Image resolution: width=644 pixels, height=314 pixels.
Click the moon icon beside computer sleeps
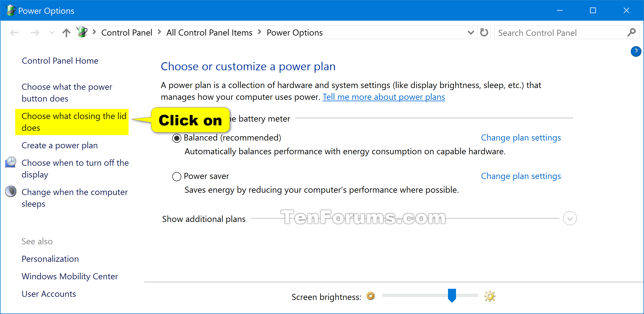tap(11, 191)
